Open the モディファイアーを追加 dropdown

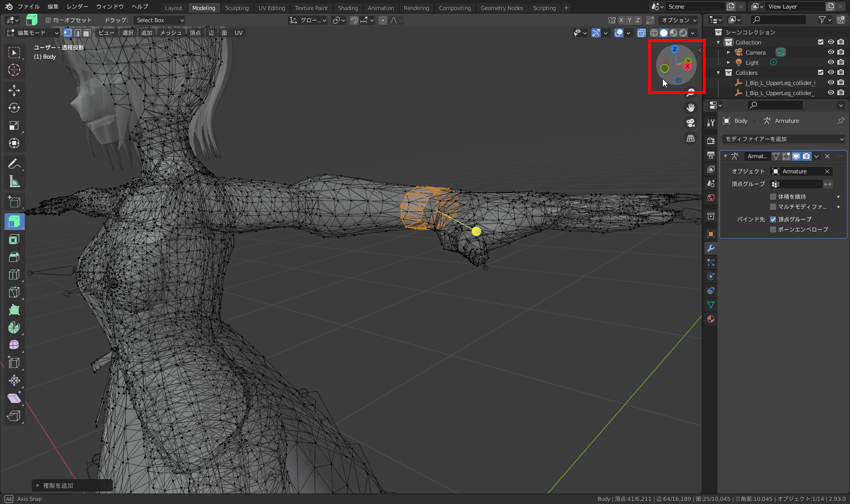(783, 139)
